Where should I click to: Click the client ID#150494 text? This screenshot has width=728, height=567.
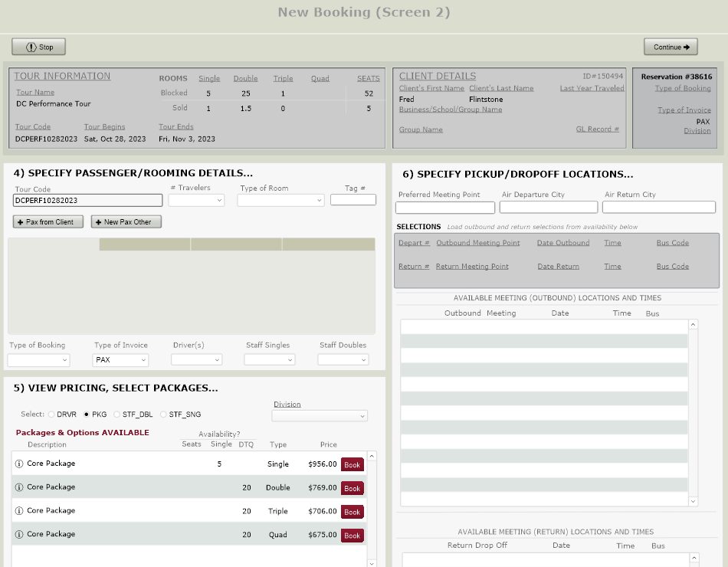(602, 76)
